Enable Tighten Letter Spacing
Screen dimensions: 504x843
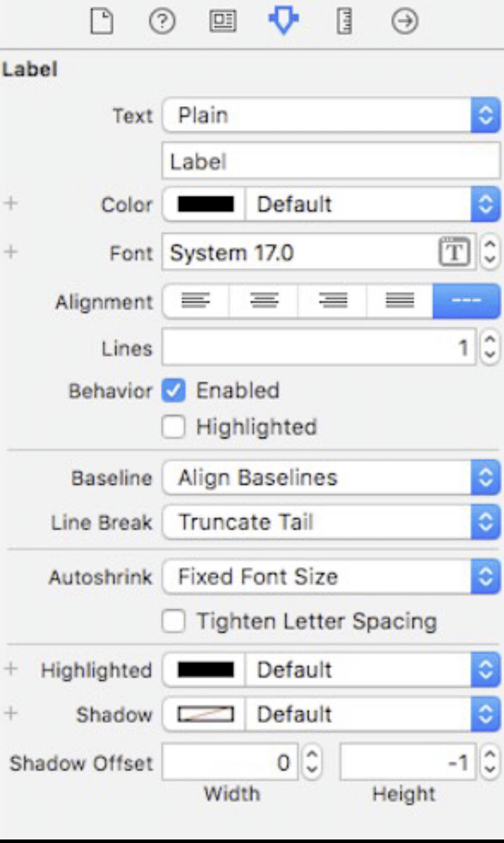173,621
